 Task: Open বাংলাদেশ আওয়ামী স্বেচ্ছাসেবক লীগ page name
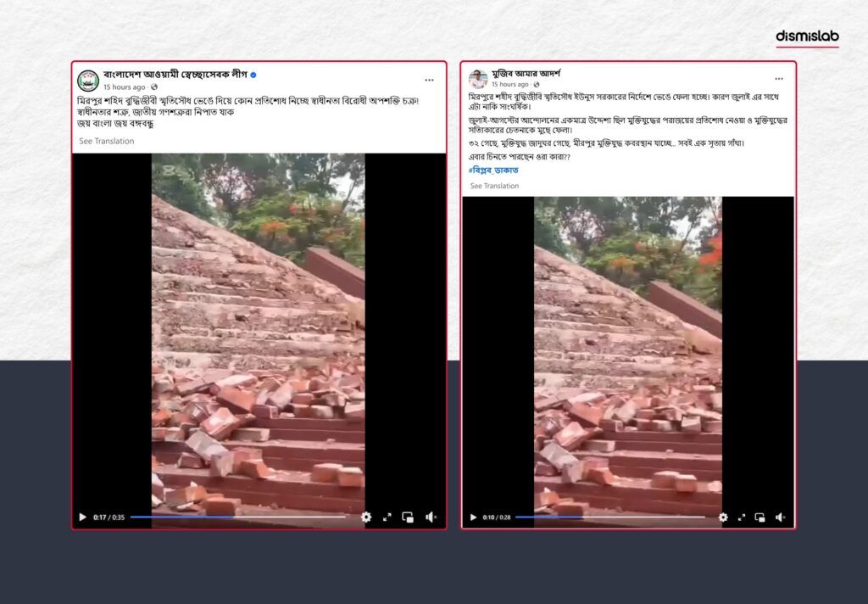coord(175,75)
